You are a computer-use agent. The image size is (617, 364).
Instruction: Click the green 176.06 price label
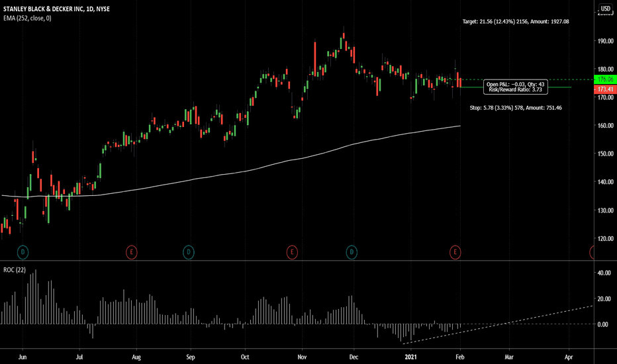tap(605, 79)
